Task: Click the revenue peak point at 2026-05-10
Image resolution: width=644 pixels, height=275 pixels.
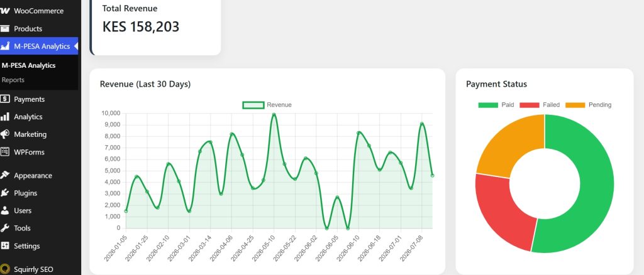Action: pyautogui.click(x=274, y=115)
